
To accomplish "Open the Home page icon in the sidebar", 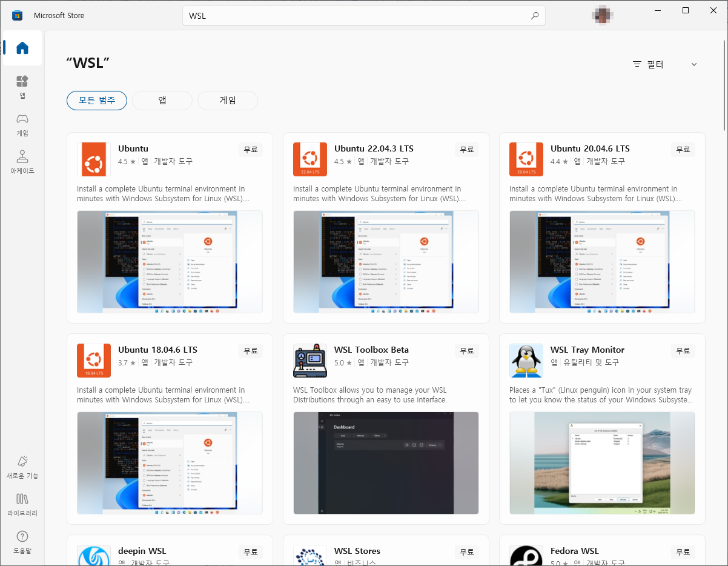I will [22, 48].
